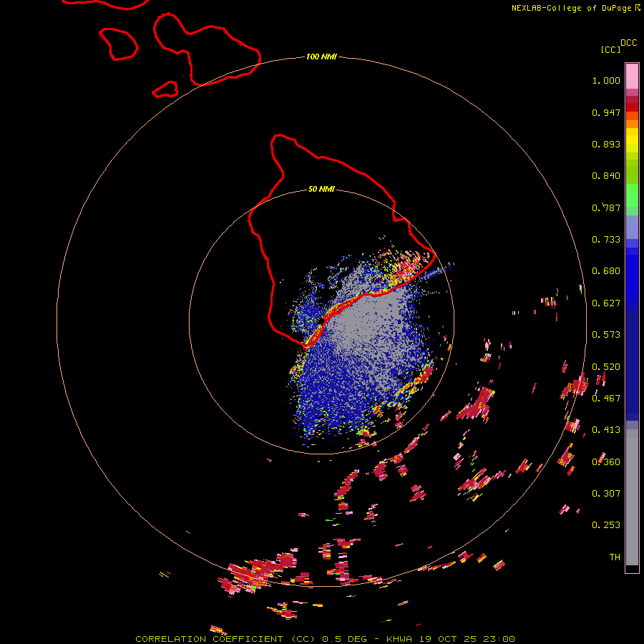The width and height of the screenshot is (644, 644).
Task: Click the 0.627 scale value
Action: (x=606, y=303)
